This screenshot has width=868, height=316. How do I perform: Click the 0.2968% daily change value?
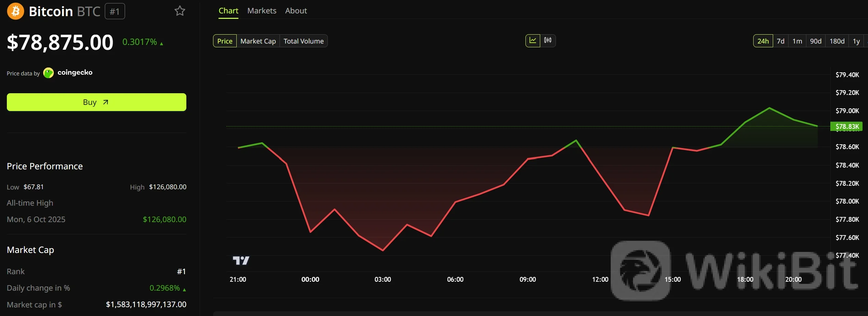pos(165,288)
